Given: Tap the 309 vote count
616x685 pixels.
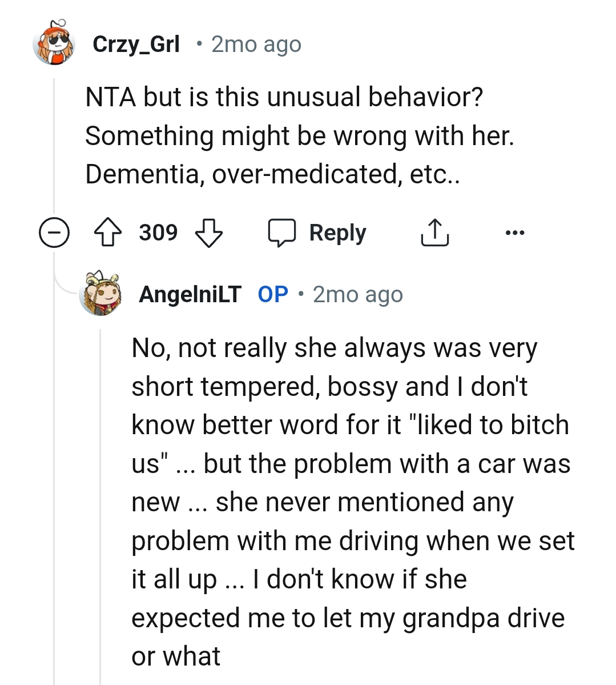Looking at the screenshot, I should pyautogui.click(x=158, y=233).
